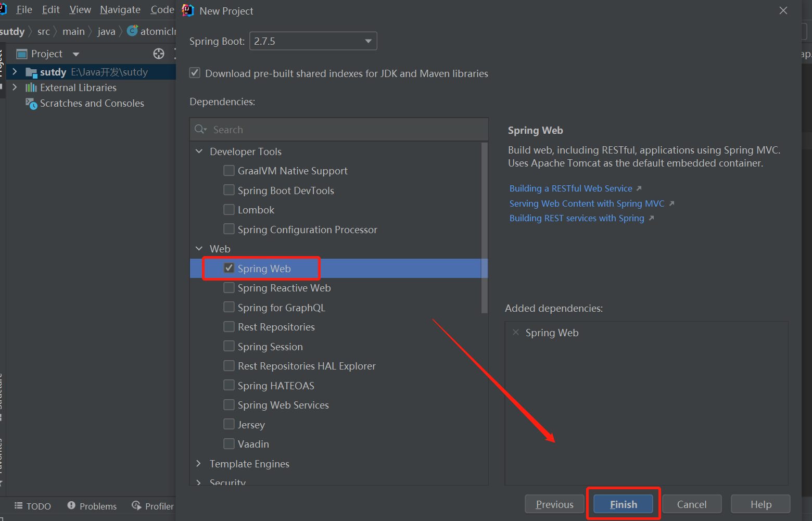This screenshot has width=812, height=521.
Task: Click the Scratches and Consoles icon
Action: 32,104
